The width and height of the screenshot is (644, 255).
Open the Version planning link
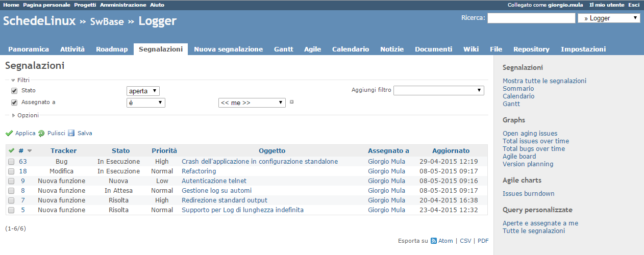pos(528,164)
